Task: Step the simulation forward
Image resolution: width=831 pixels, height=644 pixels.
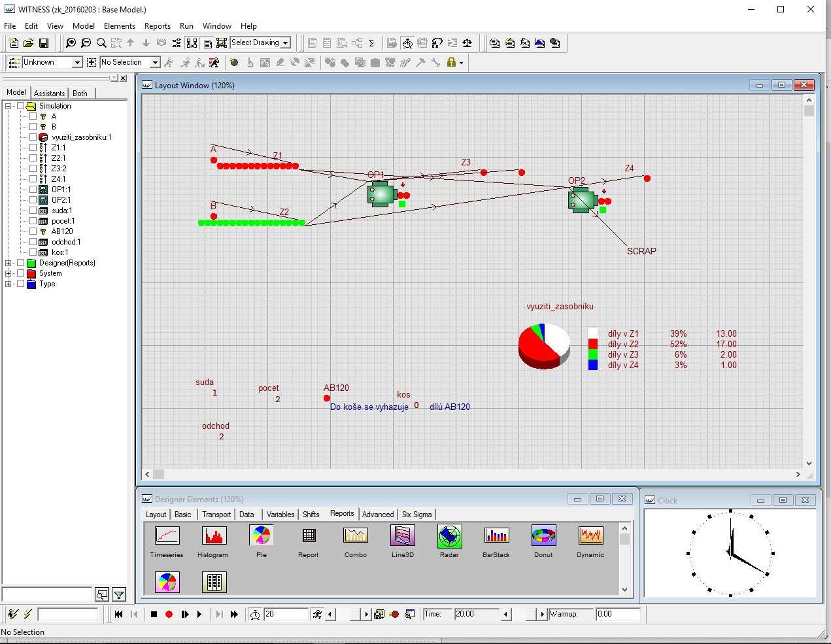Action: (x=184, y=614)
